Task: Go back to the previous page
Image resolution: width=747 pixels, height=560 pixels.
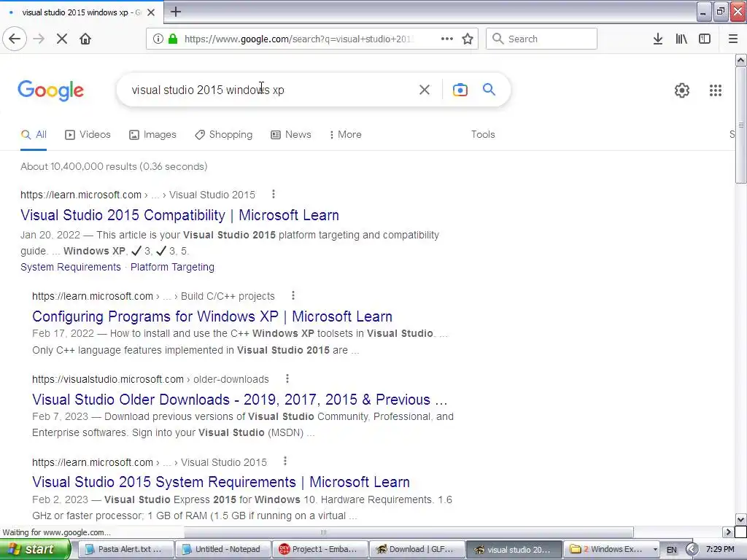Action: click(x=15, y=39)
